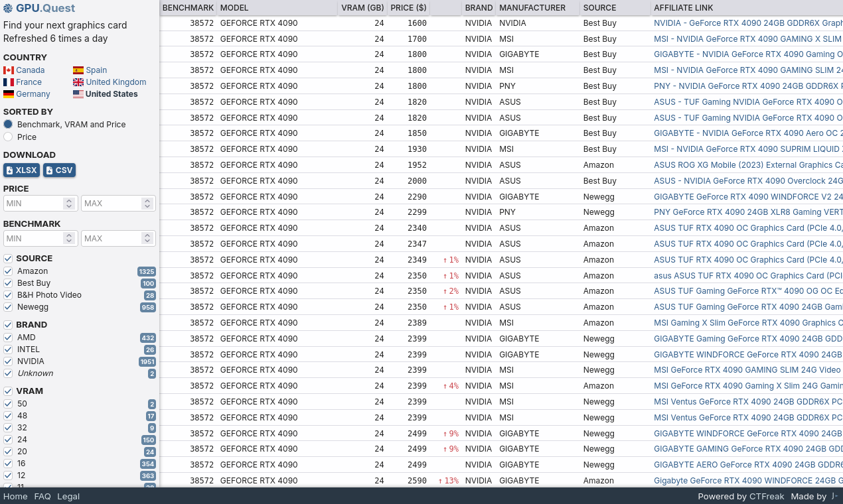Click the Spain flag icon
The height and width of the screenshot is (504, 843).
pyautogui.click(x=78, y=70)
